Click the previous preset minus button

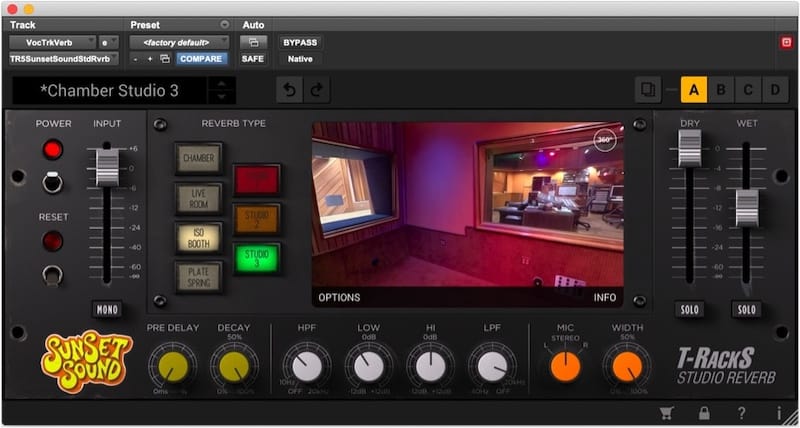pyautogui.click(x=135, y=59)
